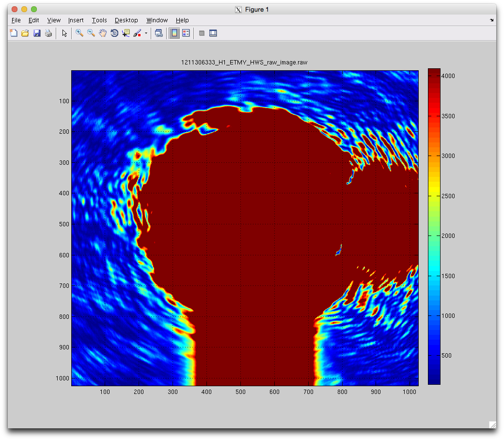504x440 pixels.
Task: Open the Insert menu
Action: pos(76,20)
